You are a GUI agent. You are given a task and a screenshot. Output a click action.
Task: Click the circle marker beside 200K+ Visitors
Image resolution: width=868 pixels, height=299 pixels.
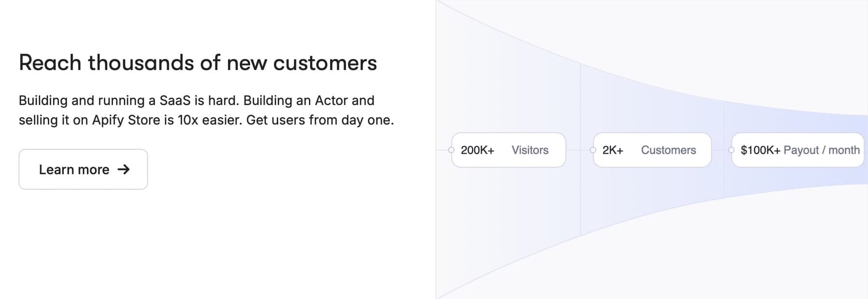click(450, 150)
